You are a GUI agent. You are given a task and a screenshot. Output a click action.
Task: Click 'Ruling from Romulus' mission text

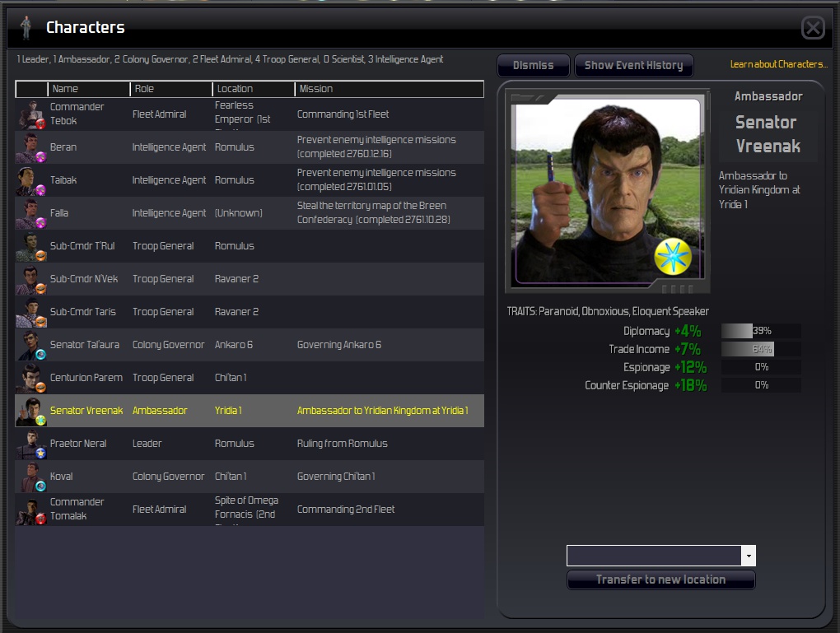(x=343, y=444)
